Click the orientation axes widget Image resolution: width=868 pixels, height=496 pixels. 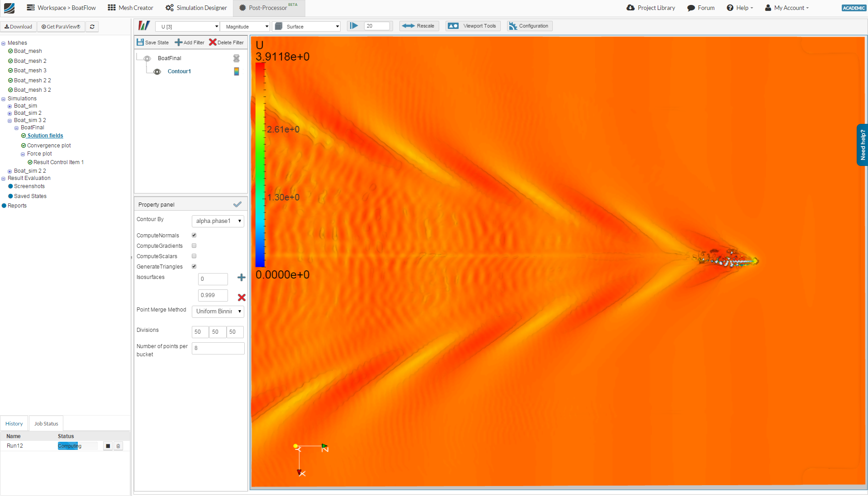pos(311,459)
